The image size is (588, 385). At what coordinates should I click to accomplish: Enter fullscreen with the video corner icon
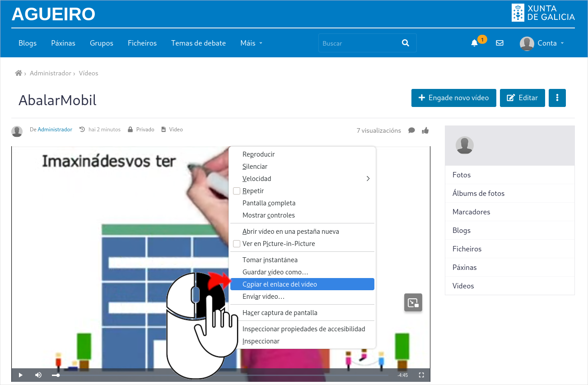tap(421, 375)
